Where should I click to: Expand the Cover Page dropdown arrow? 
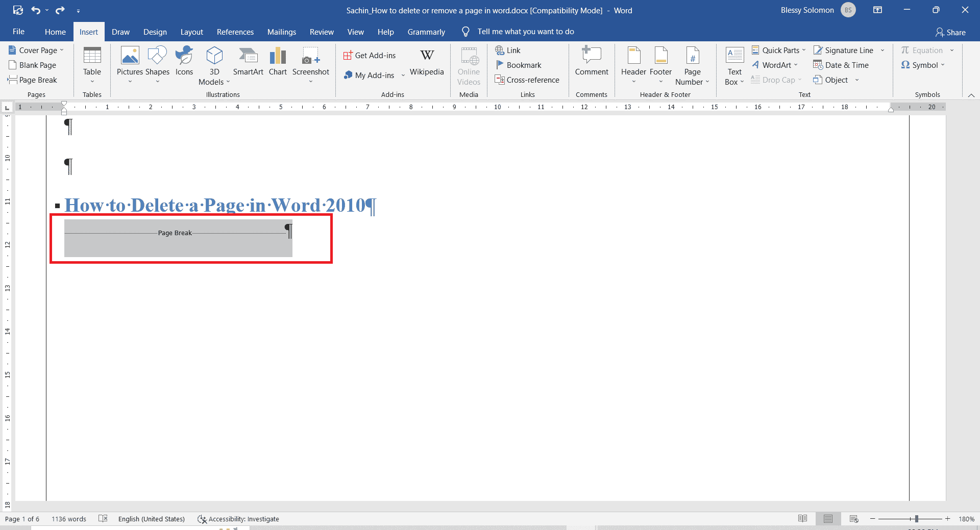[62, 50]
